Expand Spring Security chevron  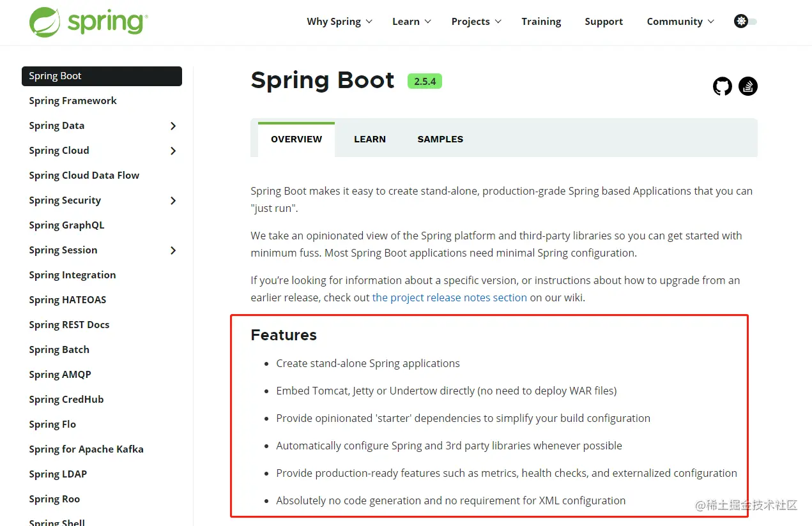(x=173, y=200)
